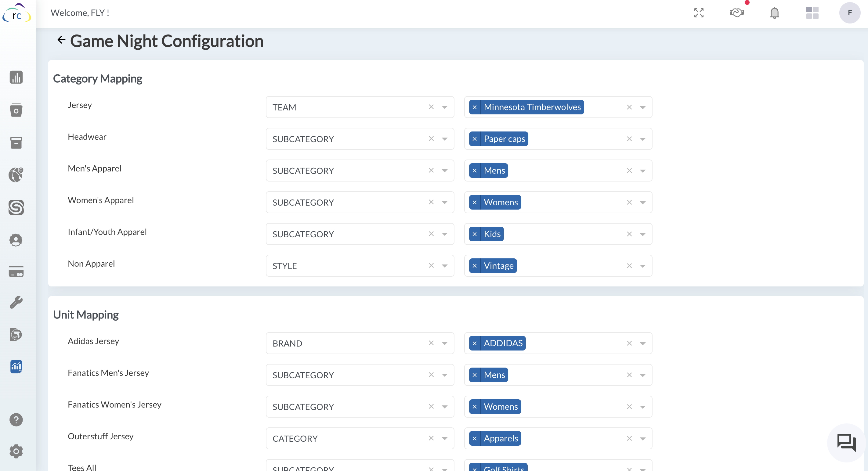Remove the ADDIDAS tag
The image size is (868, 471).
click(x=474, y=343)
